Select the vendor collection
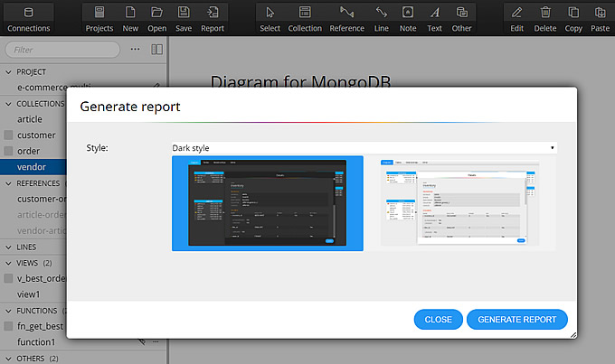Image resolution: width=615 pixels, height=364 pixels. (x=32, y=167)
